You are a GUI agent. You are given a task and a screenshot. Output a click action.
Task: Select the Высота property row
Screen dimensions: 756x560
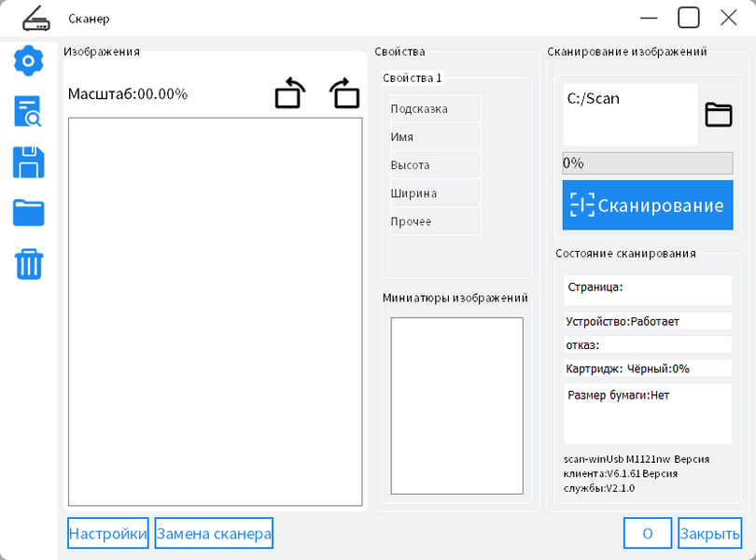pyautogui.click(x=436, y=165)
